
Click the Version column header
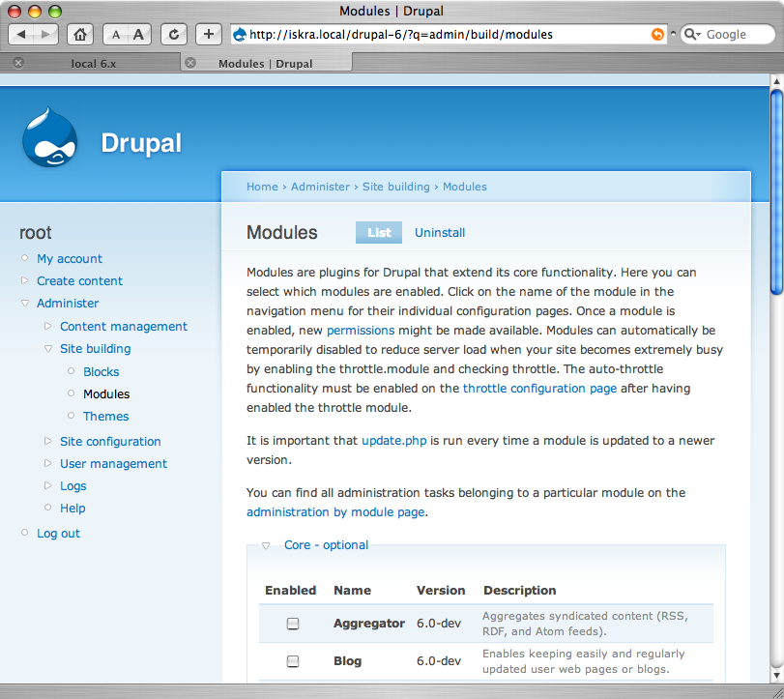(441, 591)
